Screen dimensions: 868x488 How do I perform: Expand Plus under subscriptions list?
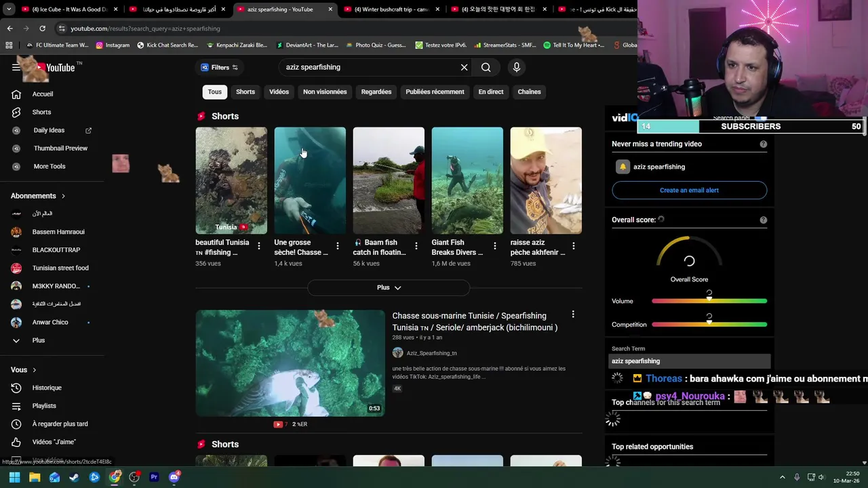pos(39,340)
